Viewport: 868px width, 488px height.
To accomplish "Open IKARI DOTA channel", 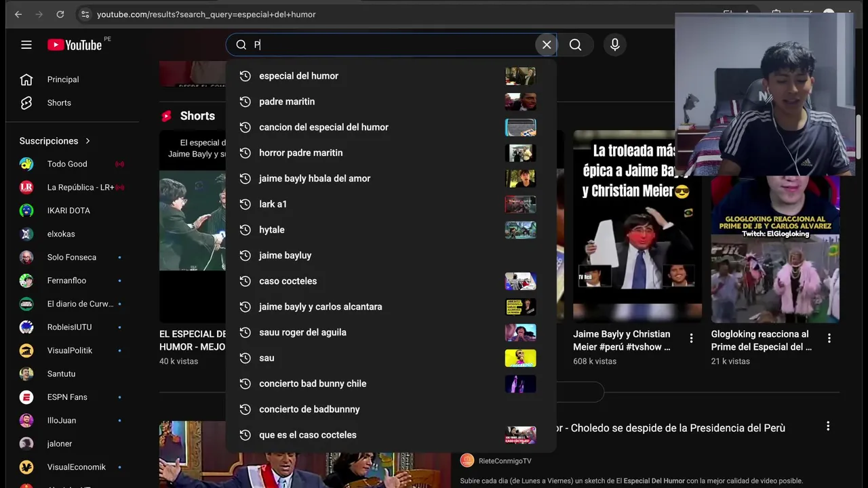I will 73,211.
